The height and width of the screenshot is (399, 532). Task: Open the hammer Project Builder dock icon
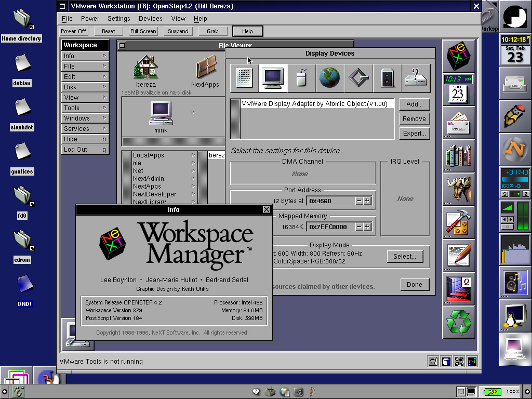click(x=459, y=222)
